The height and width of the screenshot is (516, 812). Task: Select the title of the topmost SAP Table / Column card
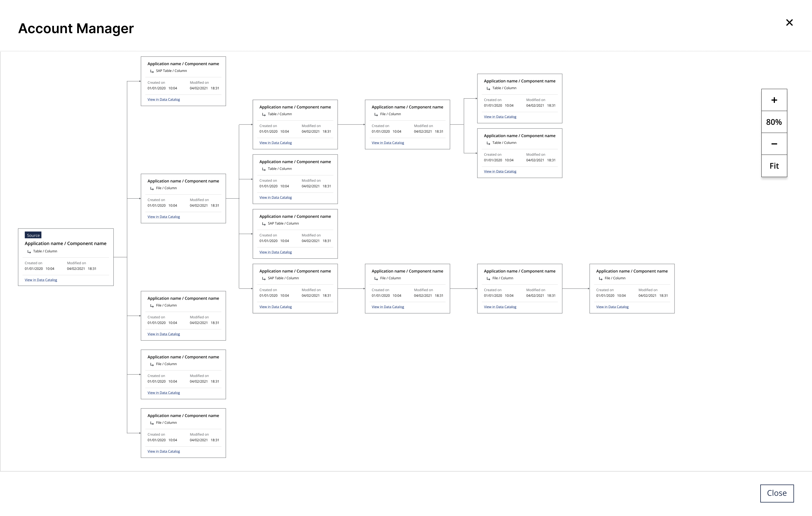pyautogui.click(x=183, y=64)
